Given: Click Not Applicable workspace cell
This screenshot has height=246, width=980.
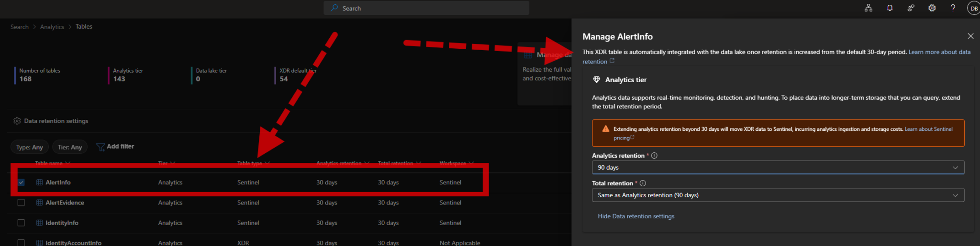Looking at the screenshot, I should click(x=460, y=243).
